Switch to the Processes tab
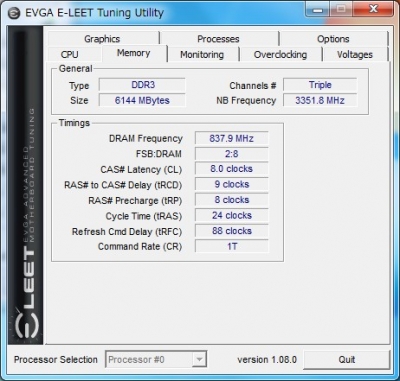The image size is (400, 381). click(218, 39)
